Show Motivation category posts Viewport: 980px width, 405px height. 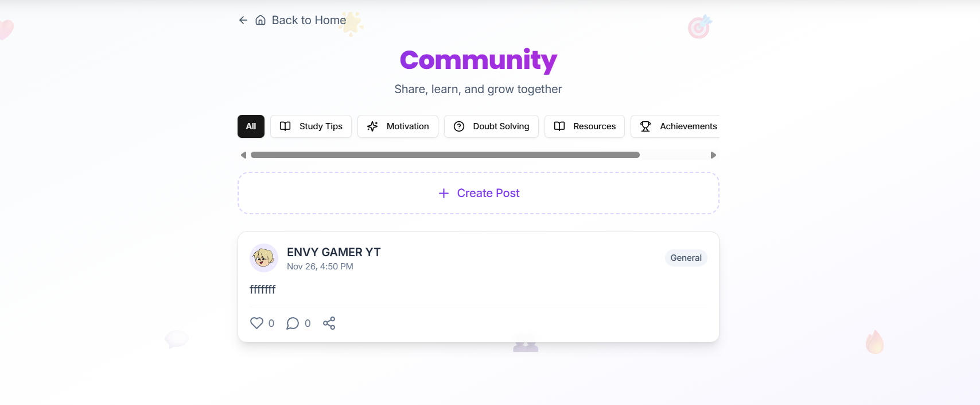[398, 126]
